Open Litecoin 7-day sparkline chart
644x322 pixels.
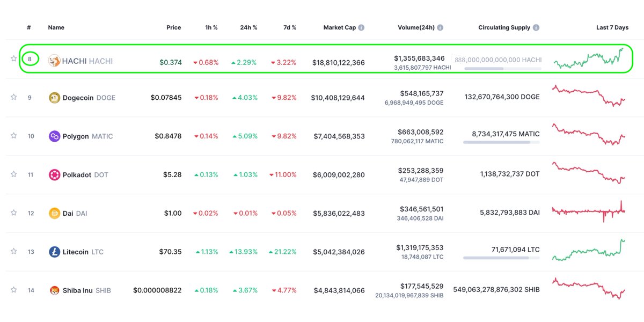(589, 250)
